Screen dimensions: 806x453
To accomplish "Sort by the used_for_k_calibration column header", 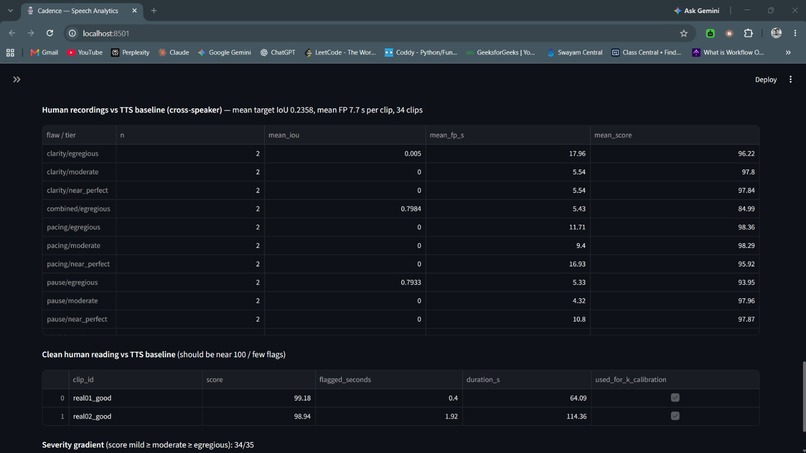I will [675, 379].
